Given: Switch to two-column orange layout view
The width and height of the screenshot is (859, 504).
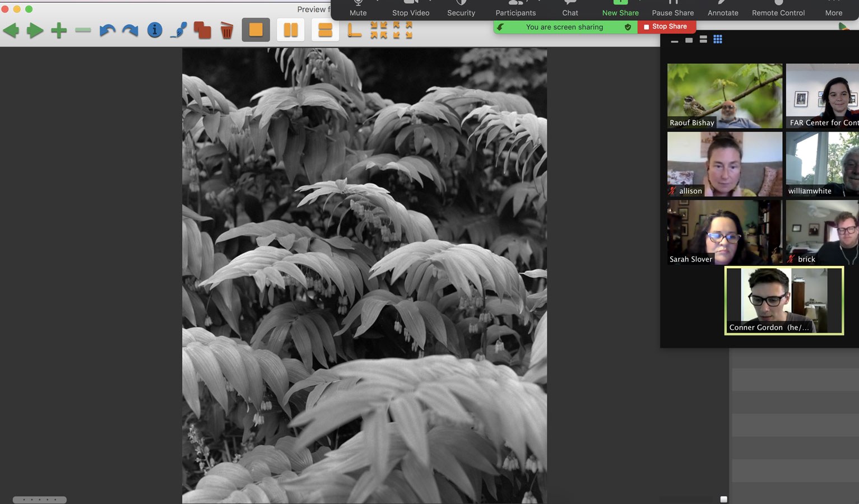Looking at the screenshot, I should [290, 30].
